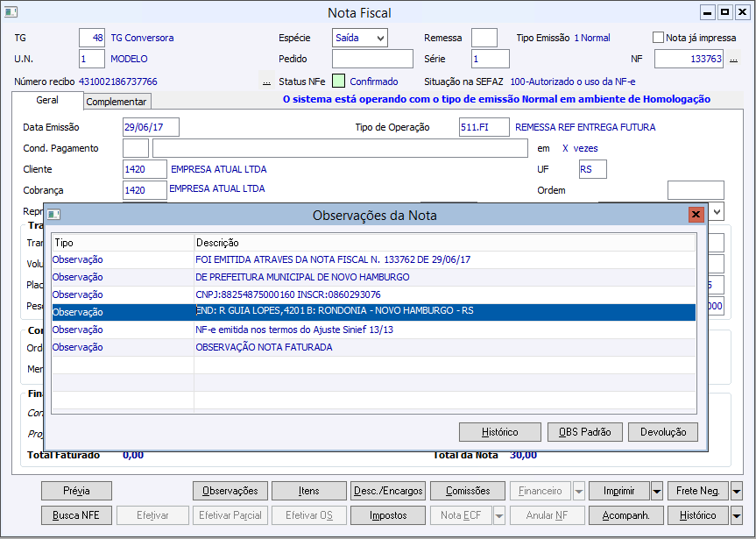Select the Ajuste Sinief 13/13 row
Screen dimensions: 756x539
coord(374,330)
